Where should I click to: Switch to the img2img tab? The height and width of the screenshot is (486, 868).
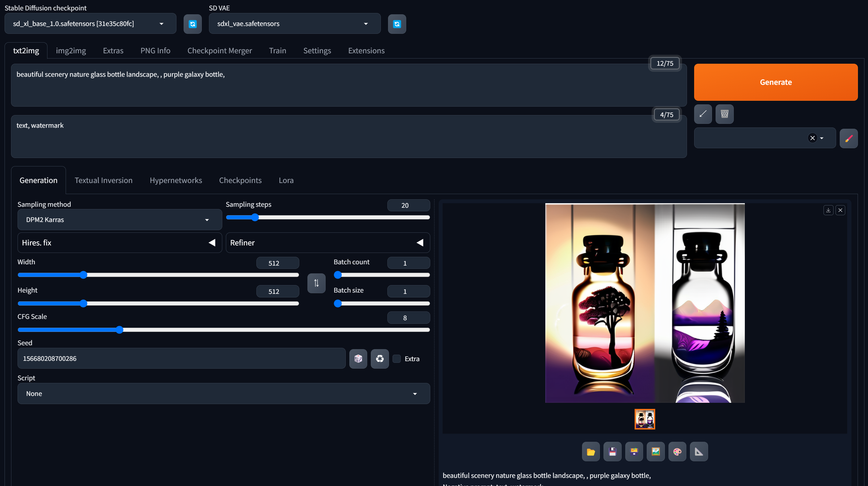click(x=71, y=51)
